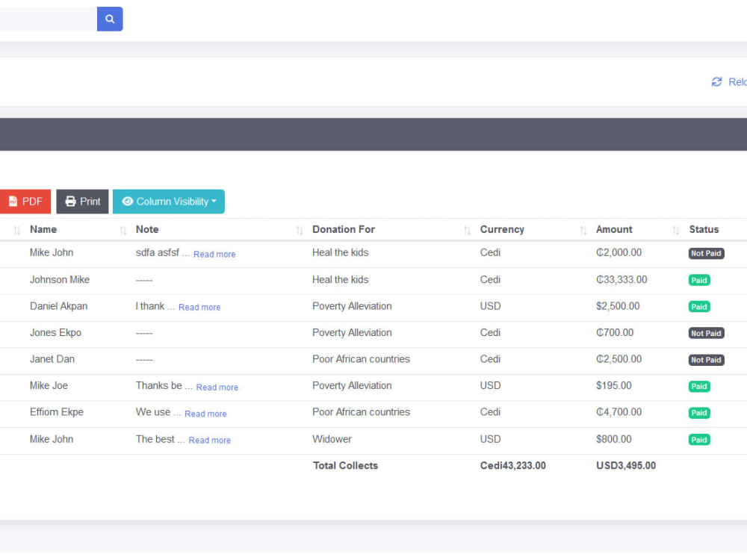This screenshot has width=747, height=560.
Task: Sort by the Currency column header
Action: pos(502,229)
